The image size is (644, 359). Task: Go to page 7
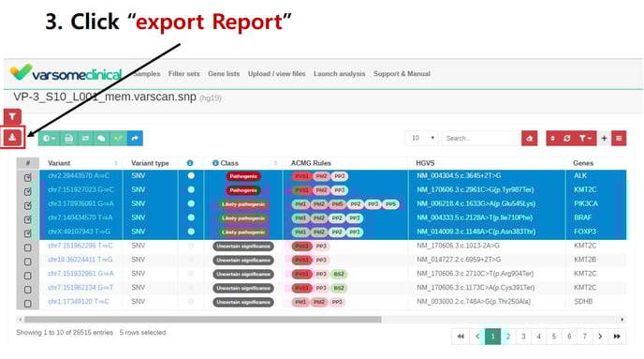tap(584, 337)
